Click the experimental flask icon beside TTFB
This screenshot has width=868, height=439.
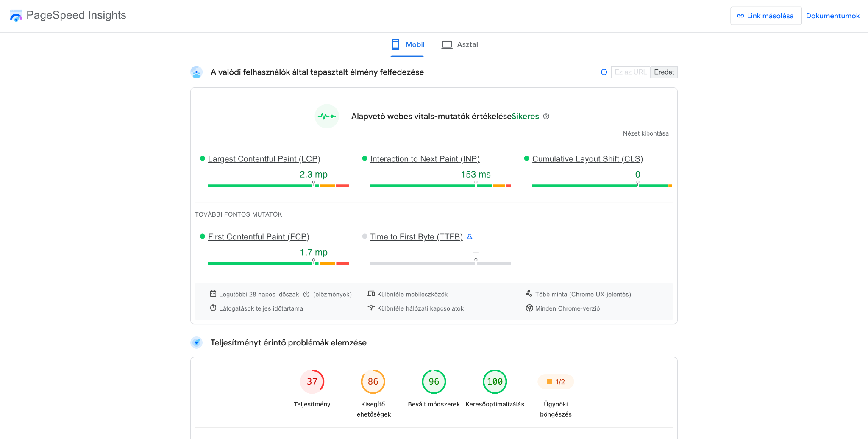click(x=470, y=236)
